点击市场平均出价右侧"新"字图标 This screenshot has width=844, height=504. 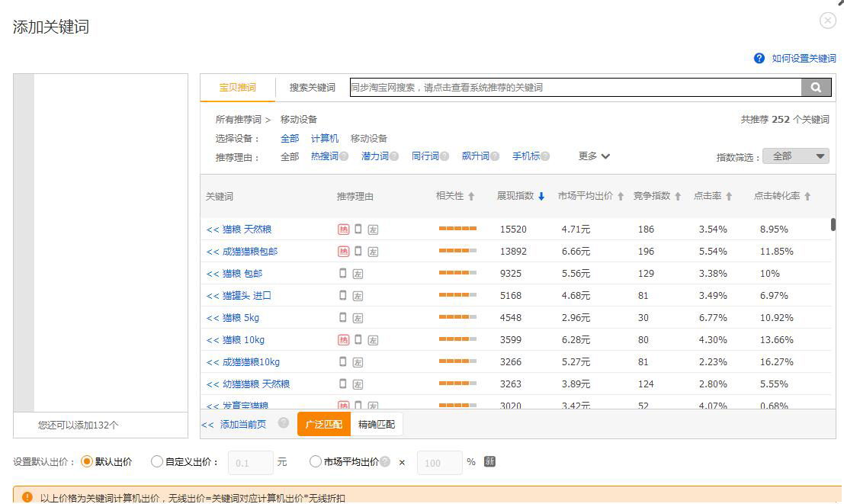(488, 461)
